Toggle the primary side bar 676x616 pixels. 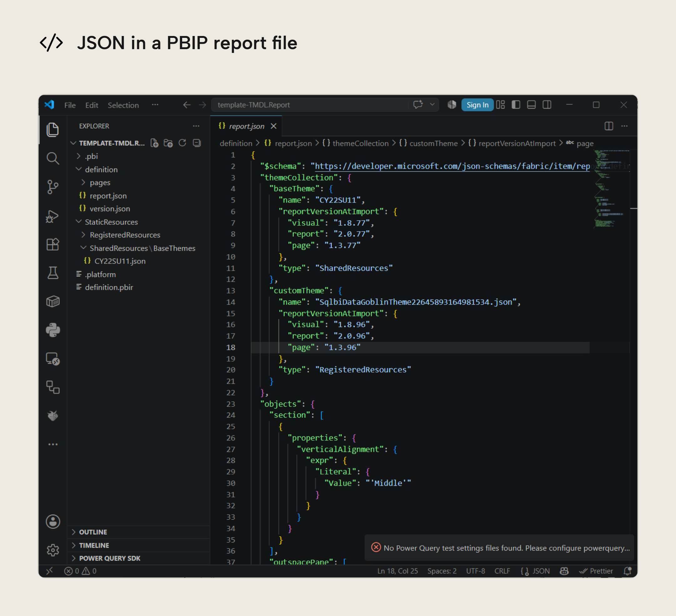coord(516,105)
